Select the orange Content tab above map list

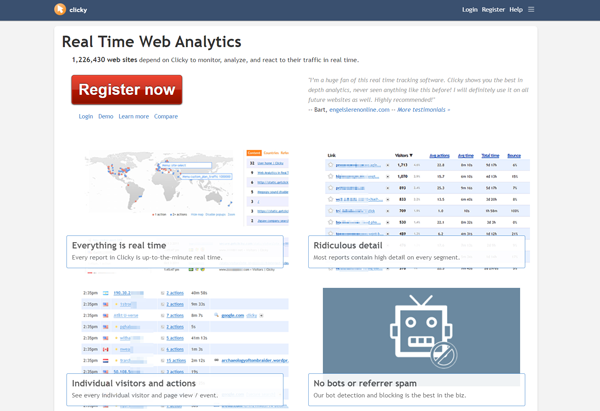click(254, 153)
